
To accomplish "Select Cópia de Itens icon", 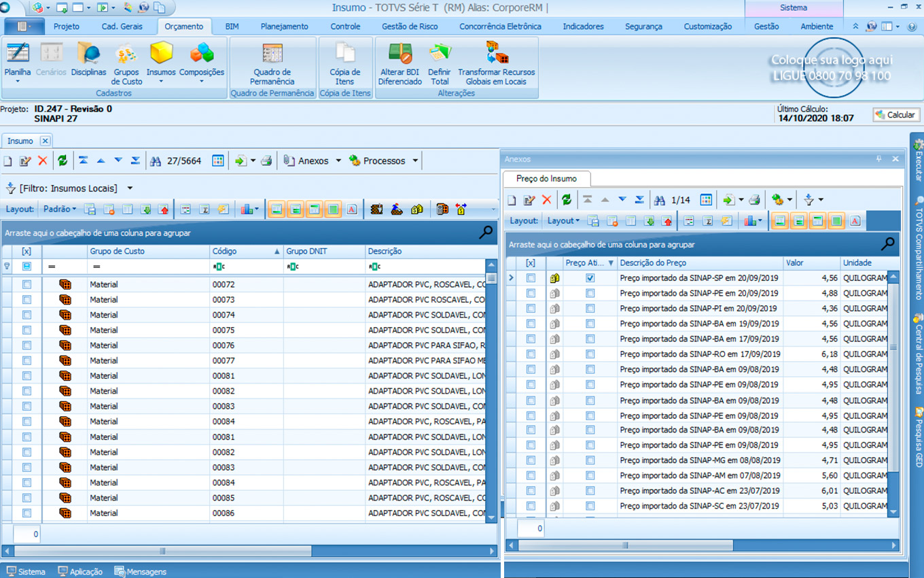I will (x=345, y=61).
